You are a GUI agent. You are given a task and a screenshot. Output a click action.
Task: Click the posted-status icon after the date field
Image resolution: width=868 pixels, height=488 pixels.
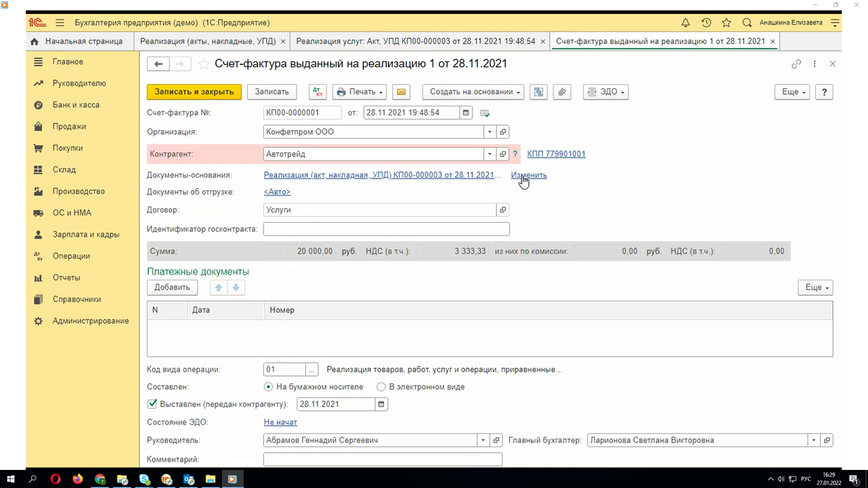(485, 113)
